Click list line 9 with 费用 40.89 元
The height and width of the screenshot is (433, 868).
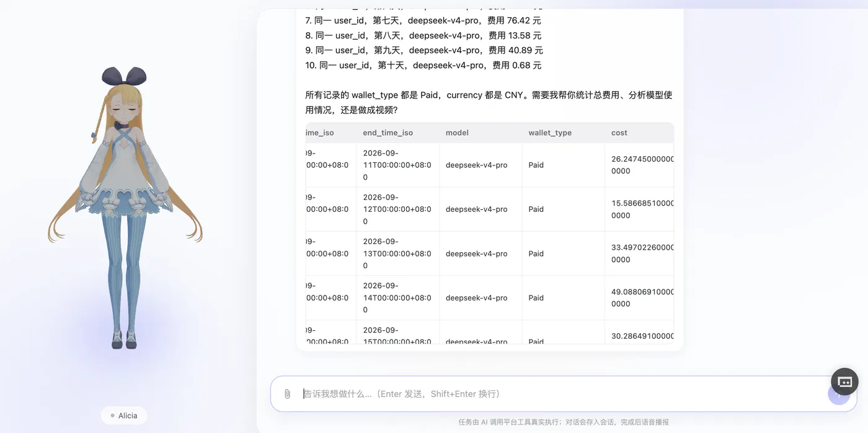(x=424, y=50)
